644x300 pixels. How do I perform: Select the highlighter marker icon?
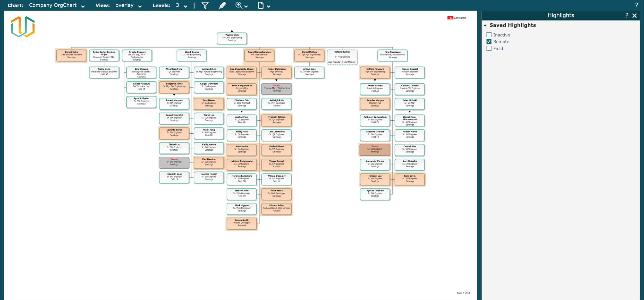coord(222,5)
